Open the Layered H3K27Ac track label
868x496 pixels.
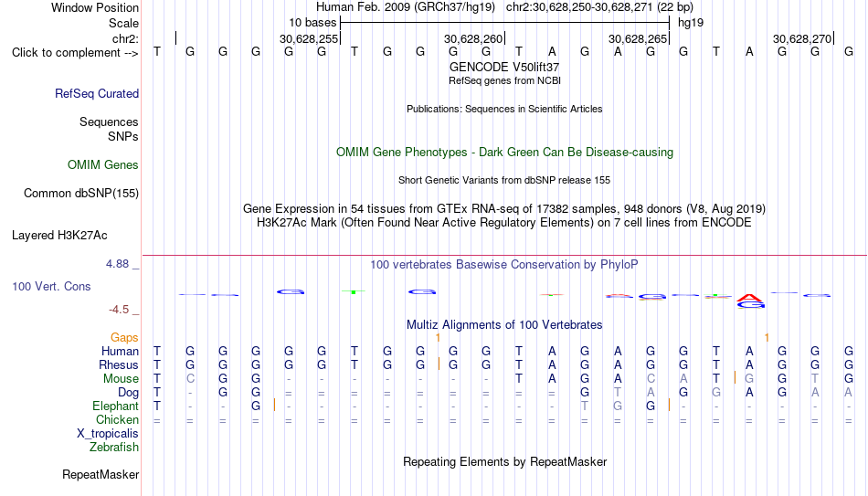tap(59, 236)
